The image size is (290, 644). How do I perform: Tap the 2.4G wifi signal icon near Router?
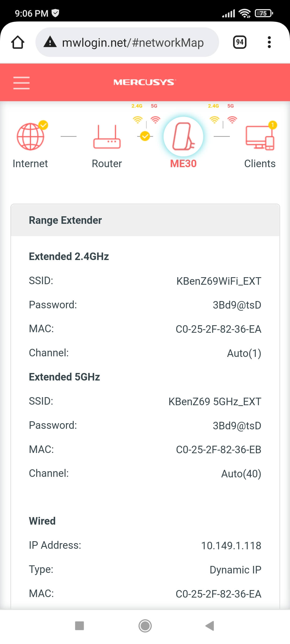click(x=138, y=119)
